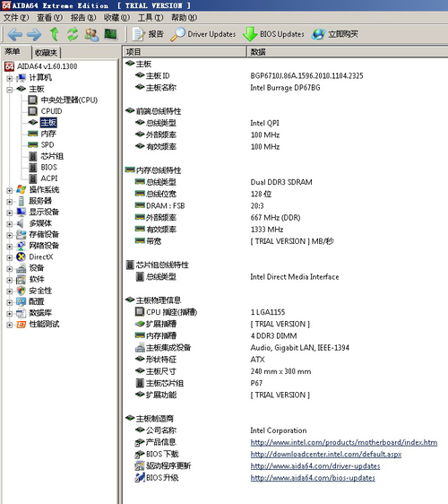The width and height of the screenshot is (448, 504).
Task: Click the 软件 software icon
Action: click(x=22, y=279)
